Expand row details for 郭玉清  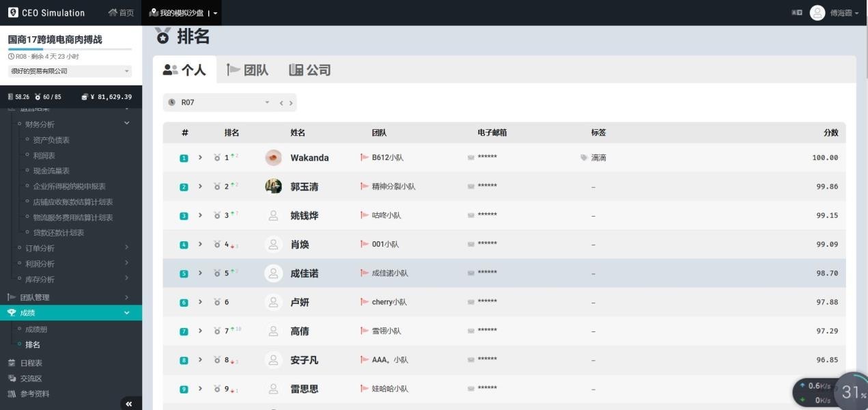coord(200,187)
